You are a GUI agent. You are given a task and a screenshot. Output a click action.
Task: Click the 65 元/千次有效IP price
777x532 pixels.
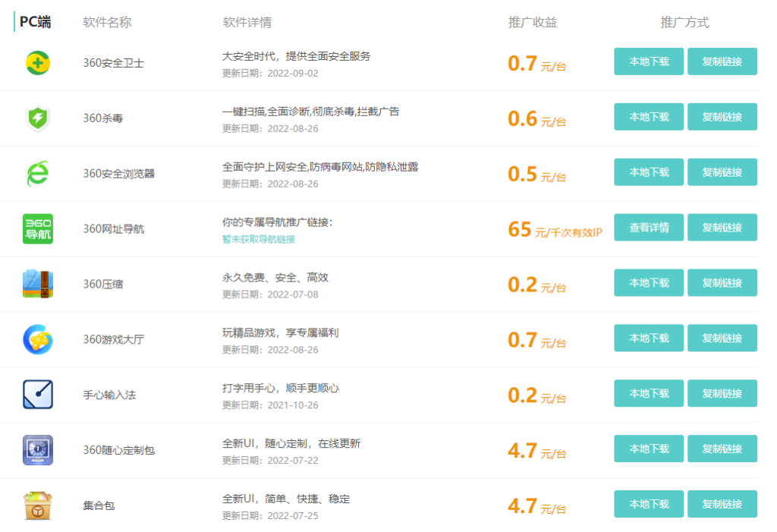pos(555,229)
